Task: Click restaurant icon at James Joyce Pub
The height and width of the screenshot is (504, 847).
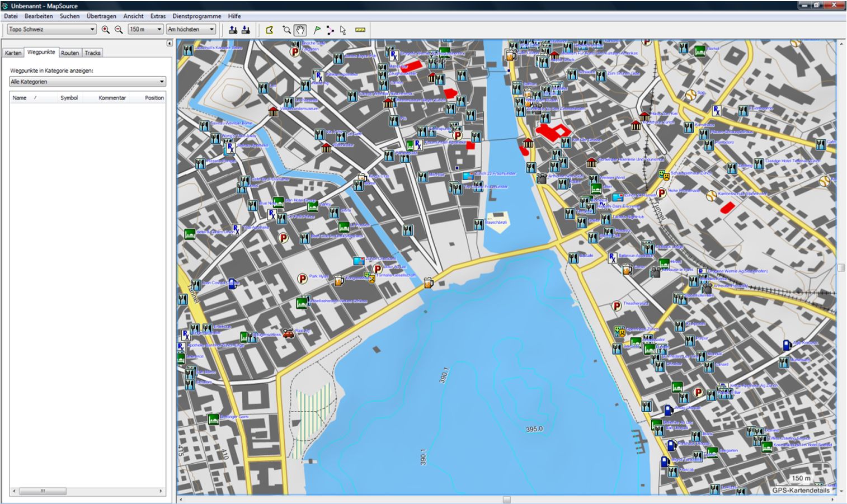Action: pyautogui.click(x=338, y=58)
